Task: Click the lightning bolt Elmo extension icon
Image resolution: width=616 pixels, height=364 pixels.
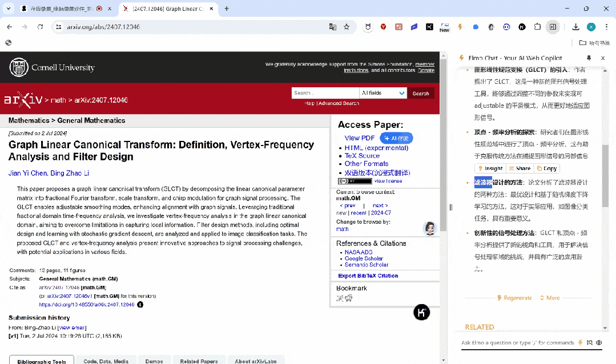Action: (x=460, y=27)
